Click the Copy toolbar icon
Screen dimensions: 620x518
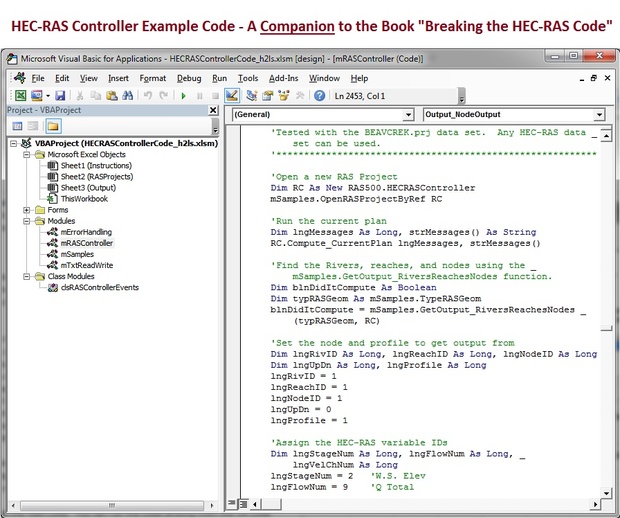click(x=95, y=95)
